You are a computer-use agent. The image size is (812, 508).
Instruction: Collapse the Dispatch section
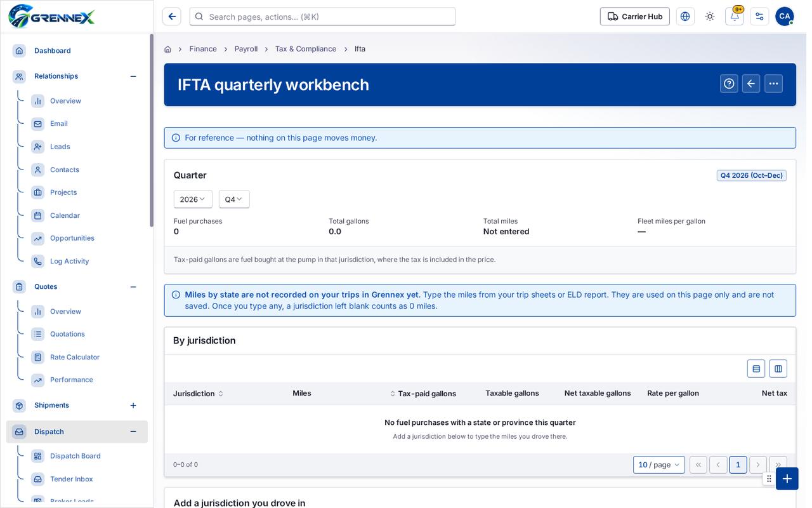(x=133, y=432)
